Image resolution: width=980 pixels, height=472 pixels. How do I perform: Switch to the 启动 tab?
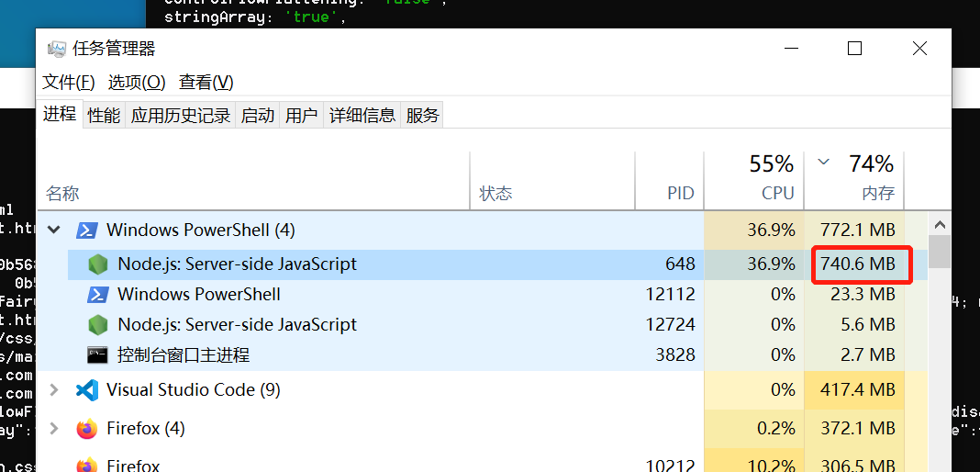tap(258, 115)
